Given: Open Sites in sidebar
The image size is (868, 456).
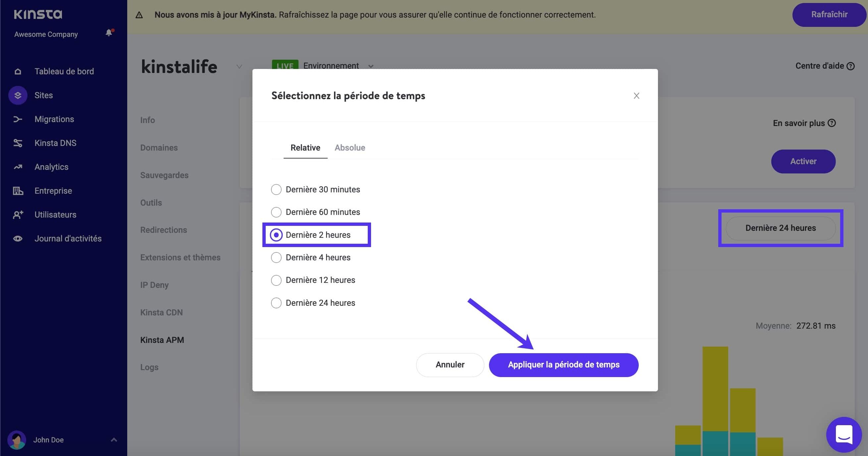Looking at the screenshot, I should (x=43, y=96).
